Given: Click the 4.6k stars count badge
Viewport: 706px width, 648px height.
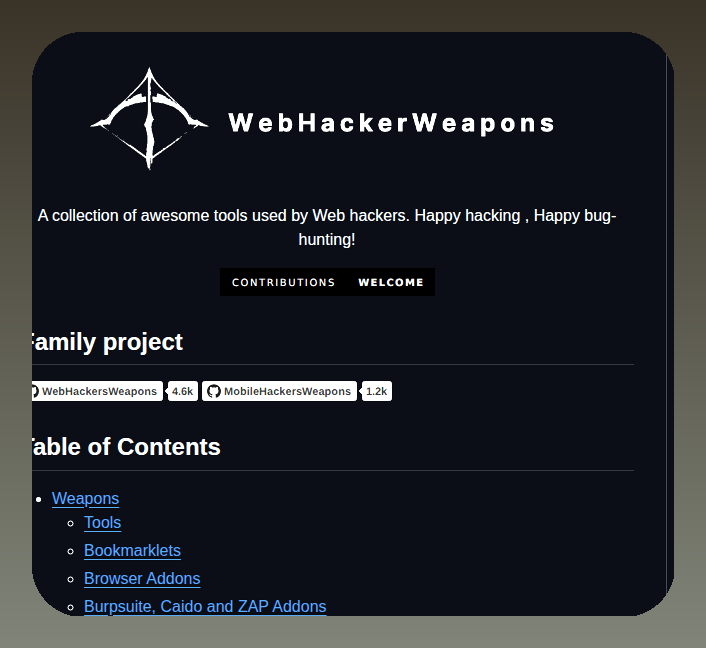Looking at the screenshot, I should coord(183,391).
